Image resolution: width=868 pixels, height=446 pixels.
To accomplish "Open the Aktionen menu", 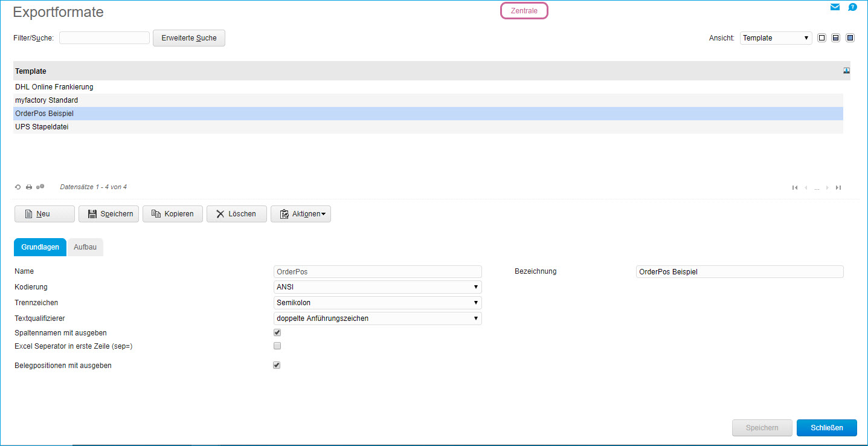I will click(x=301, y=213).
